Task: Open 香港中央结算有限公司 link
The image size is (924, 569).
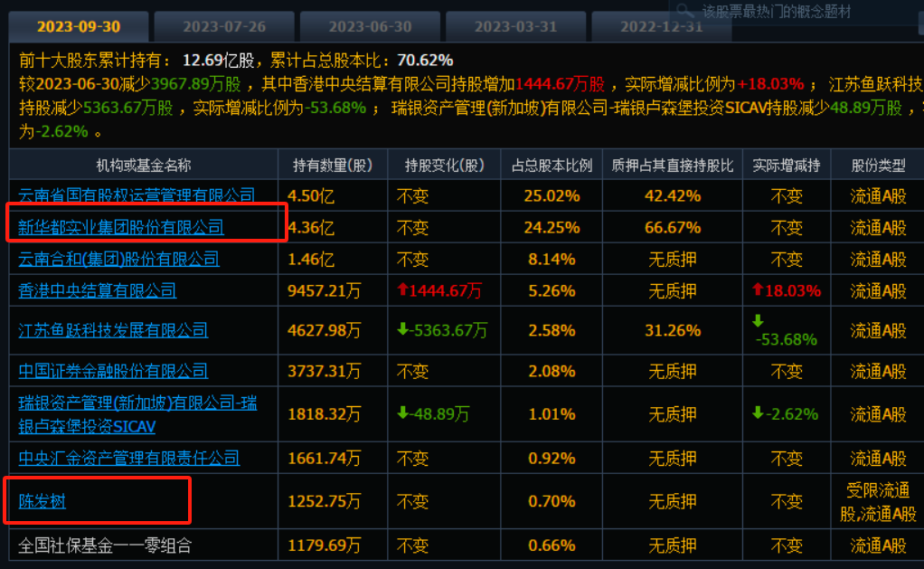Action: [x=98, y=290]
